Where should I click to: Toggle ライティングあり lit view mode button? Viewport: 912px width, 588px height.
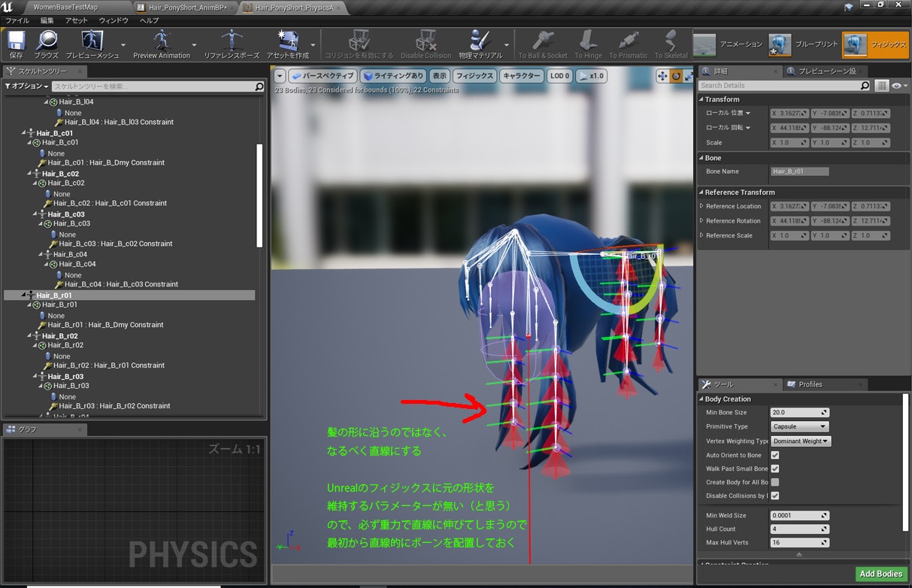[x=392, y=76]
